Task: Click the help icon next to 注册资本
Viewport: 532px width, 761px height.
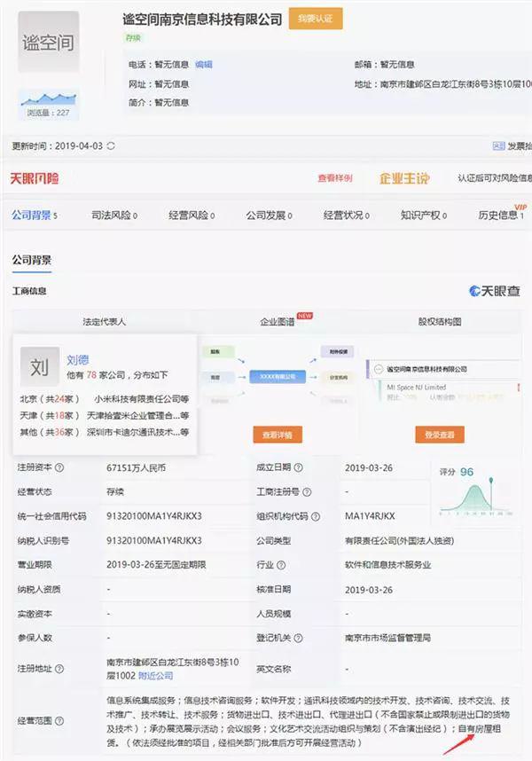Action: pos(59,467)
